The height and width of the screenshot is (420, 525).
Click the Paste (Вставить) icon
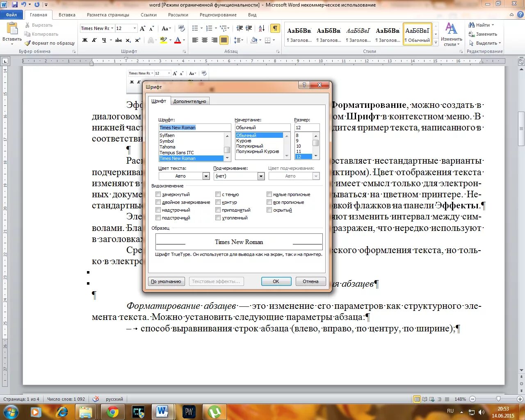12,28
